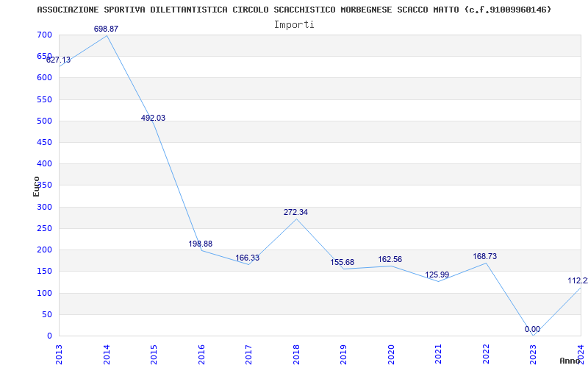Click the Euro y-axis title
The height and width of the screenshot is (368, 588).
coord(36,186)
